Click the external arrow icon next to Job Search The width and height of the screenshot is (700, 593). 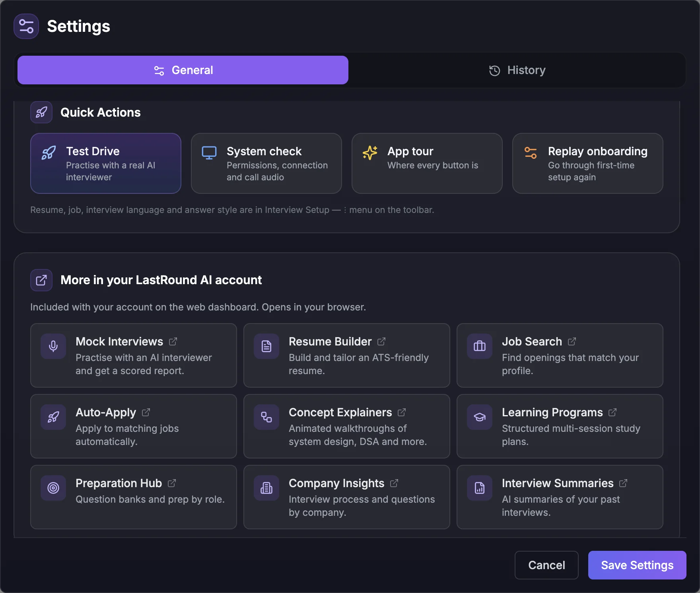572,341
